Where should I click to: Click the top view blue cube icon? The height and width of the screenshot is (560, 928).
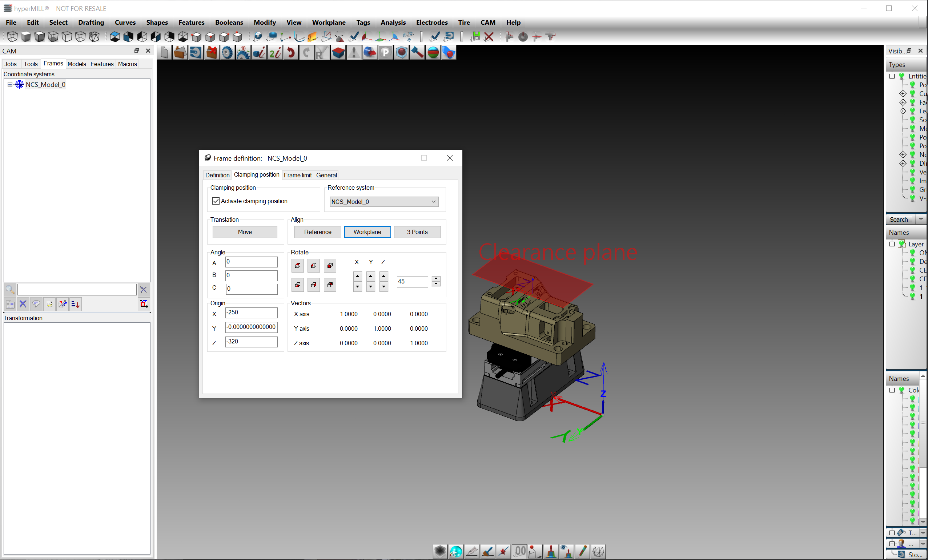click(115, 37)
